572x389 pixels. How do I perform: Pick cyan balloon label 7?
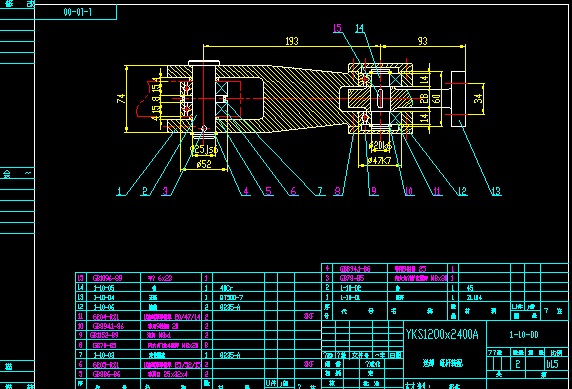[320, 191]
